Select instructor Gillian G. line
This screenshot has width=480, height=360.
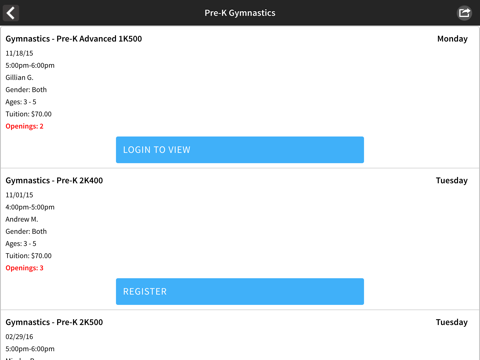(19, 77)
